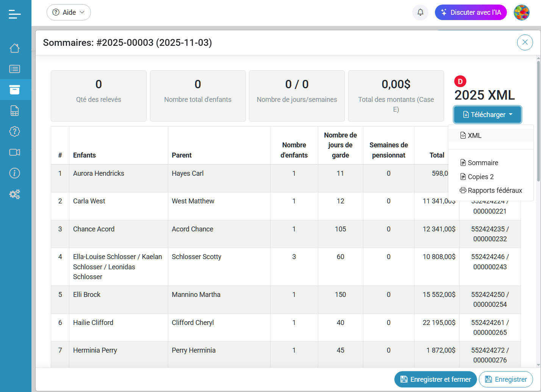Image resolution: width=541 pixels, height=392 pixels.
Task: Open the spreadsheet document sidebar icon
Action: (14, 111)
